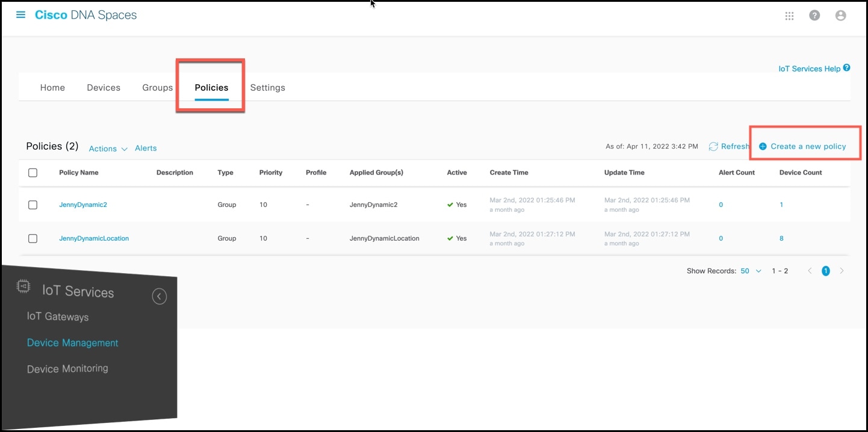The image size is (868, 432).
Task: Open IoT Gateways in side menu
Action: pos(58,316)
